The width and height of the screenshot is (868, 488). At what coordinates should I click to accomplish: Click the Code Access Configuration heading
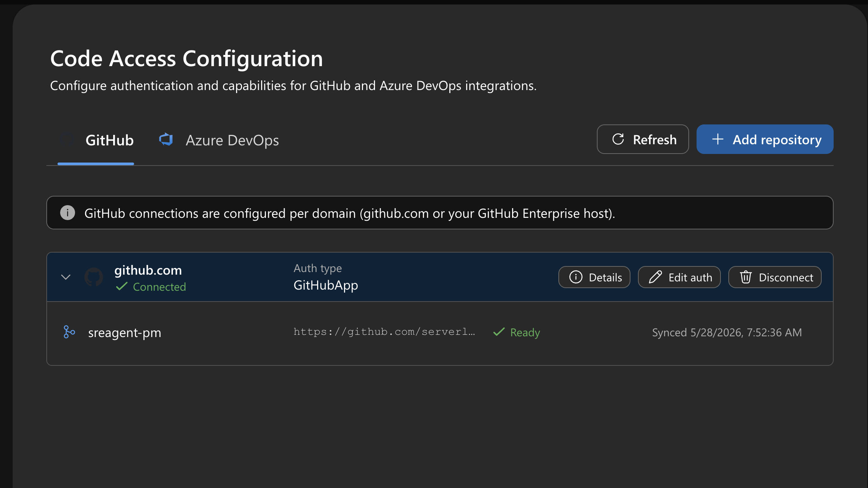187,59
